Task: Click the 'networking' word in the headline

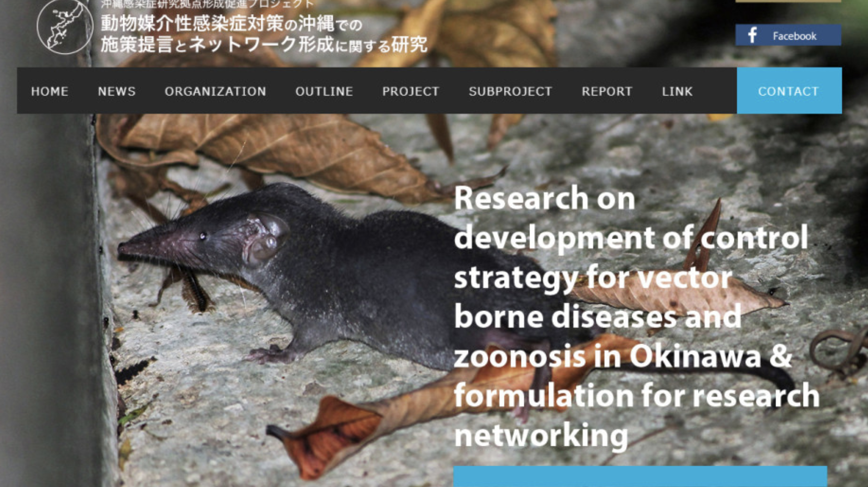Action: [x=541, y=436]
